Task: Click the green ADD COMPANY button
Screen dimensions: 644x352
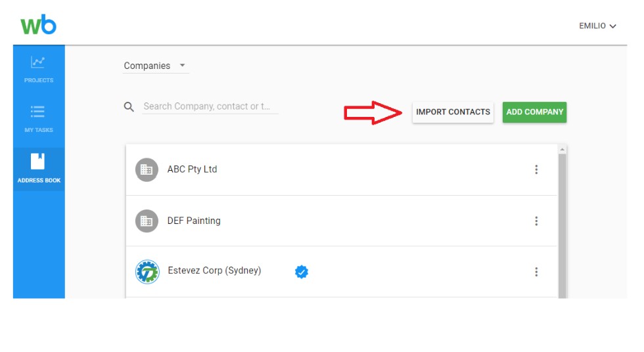Action: tap(534, 112)
